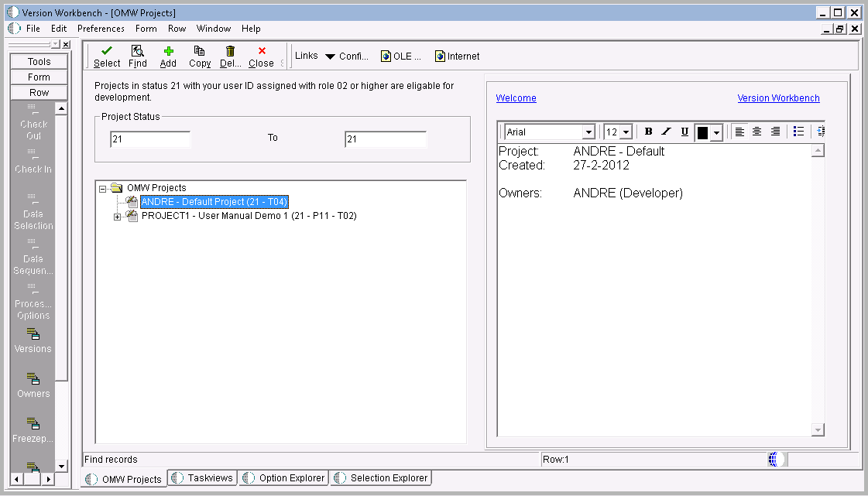
Task: Click the Welcome link
Action: coord(515,97)
